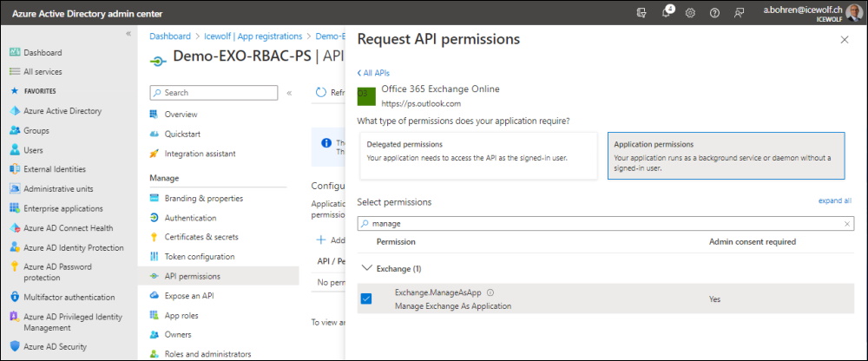Open Token configuration
Screen dimensions: 868x361
(200, 256)
